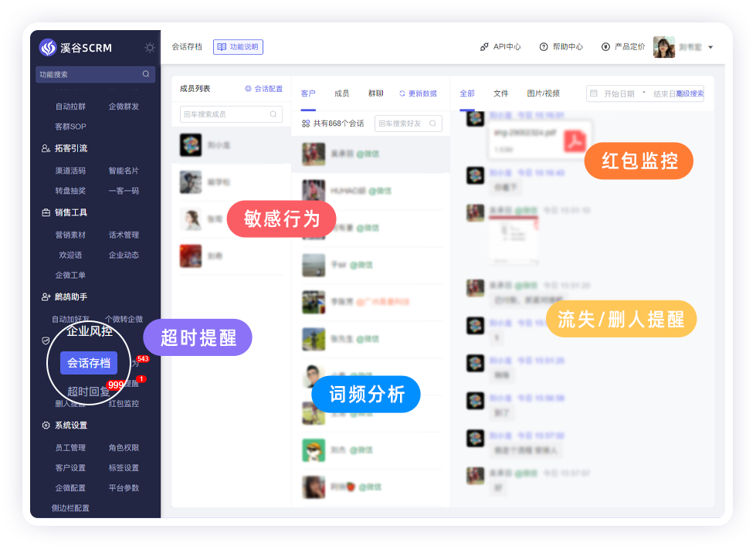Open 欢迎语 menu item
This screenshot has width=756, height=549.
tap(70, 255)
